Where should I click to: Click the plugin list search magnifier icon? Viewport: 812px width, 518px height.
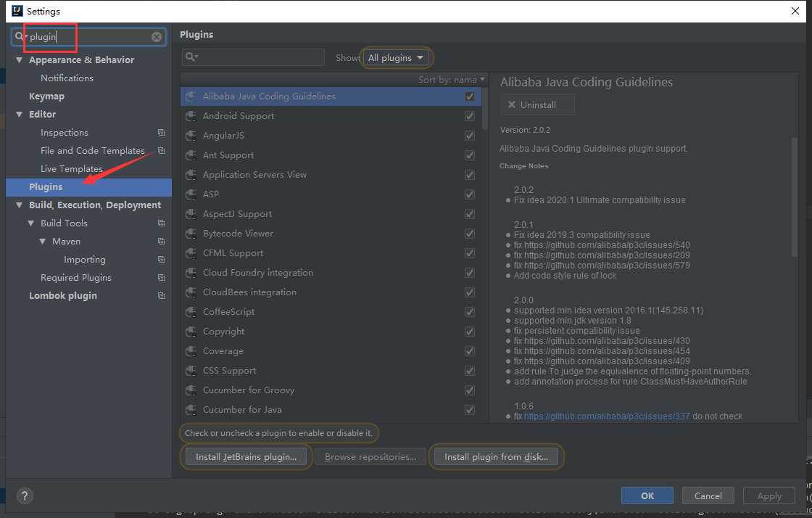coord(191,57)
